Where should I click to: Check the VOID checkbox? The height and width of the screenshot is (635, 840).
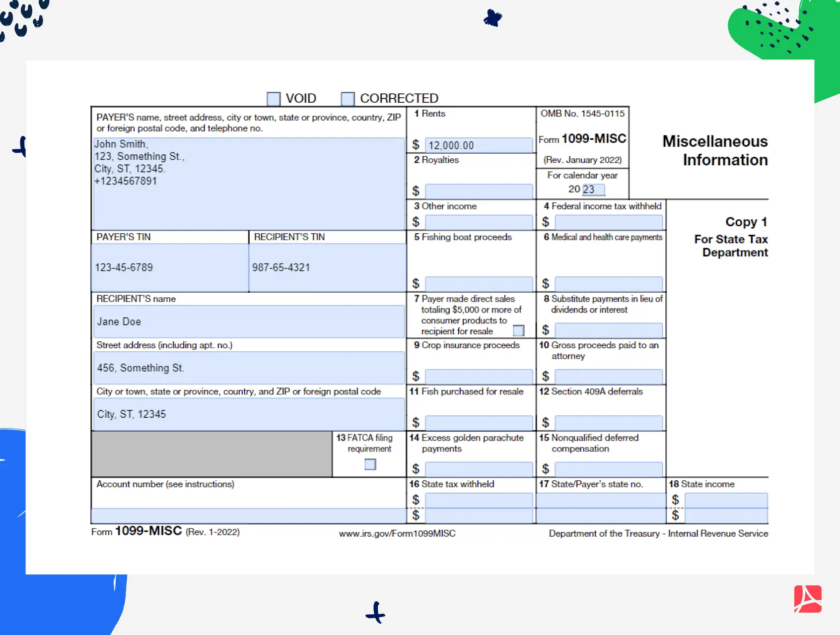point(274,99)
